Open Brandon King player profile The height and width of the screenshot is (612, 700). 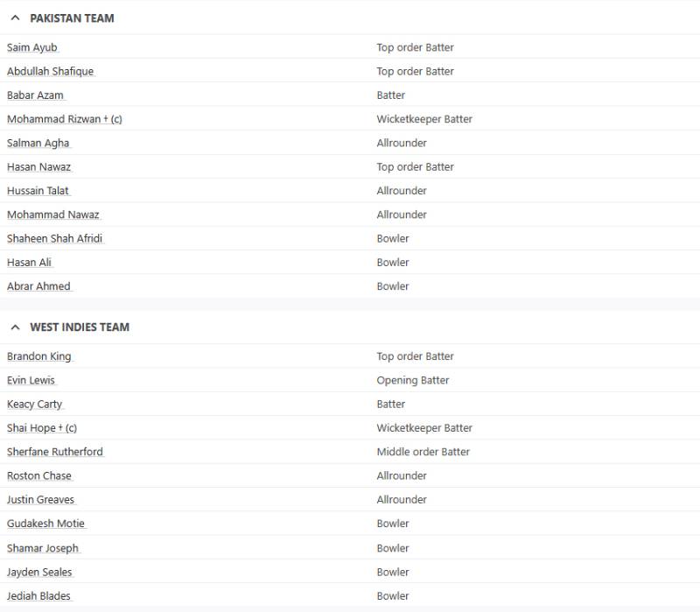[39, 356]
